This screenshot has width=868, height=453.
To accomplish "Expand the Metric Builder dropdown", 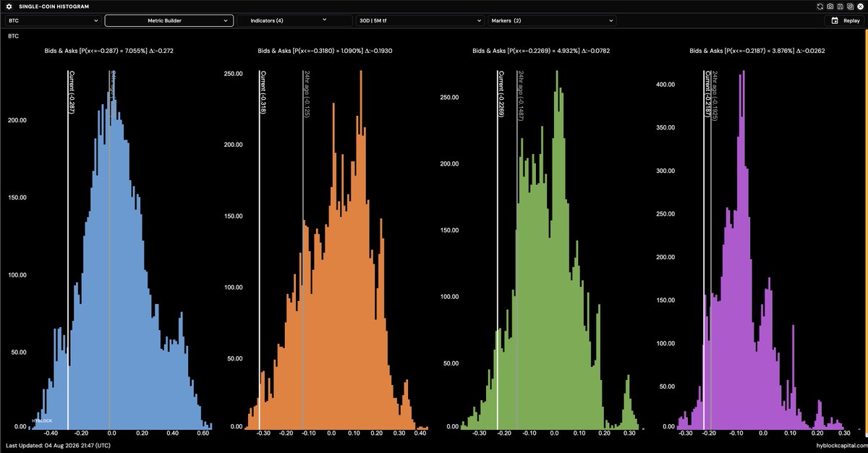I will 169,21.
